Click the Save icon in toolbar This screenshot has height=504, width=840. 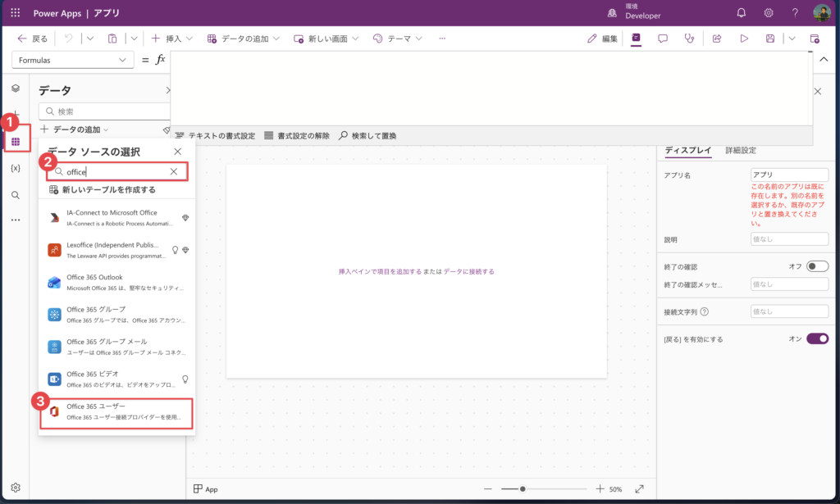770,39
